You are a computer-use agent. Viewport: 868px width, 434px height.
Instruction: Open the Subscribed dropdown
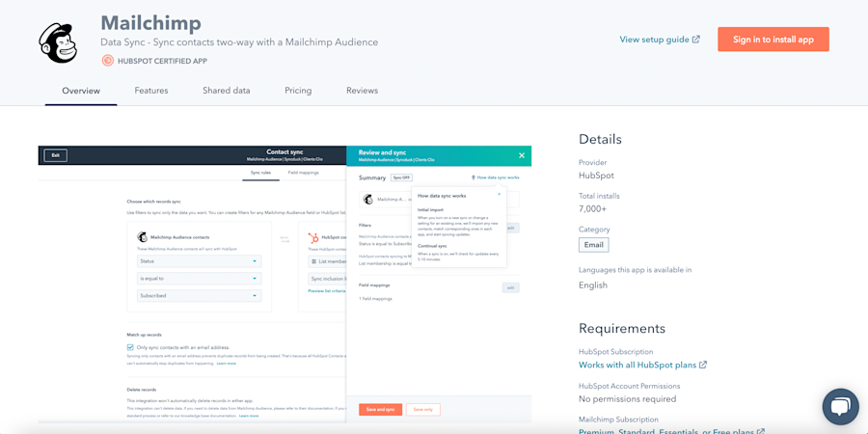pyautogui.click(x=200, y=296)
